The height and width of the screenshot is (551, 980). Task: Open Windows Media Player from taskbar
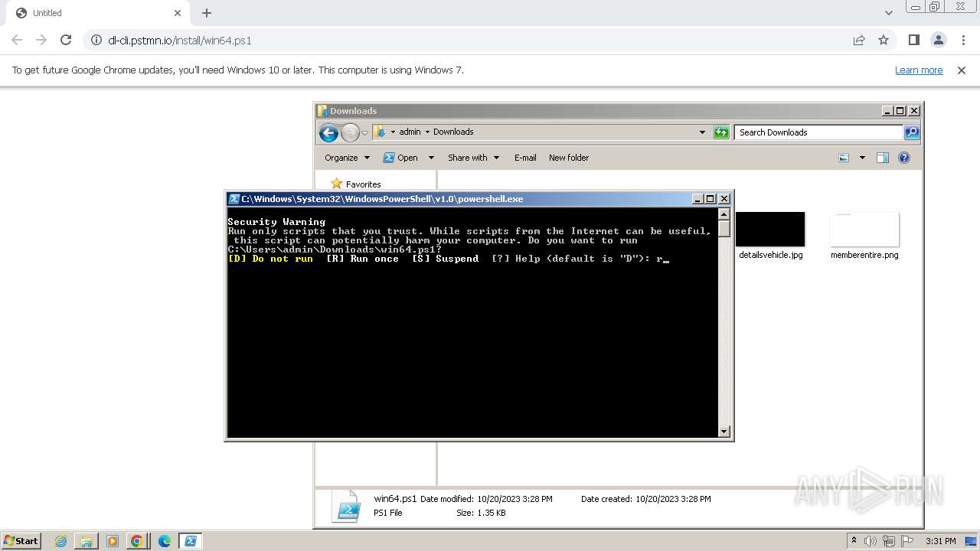[112, 541]
